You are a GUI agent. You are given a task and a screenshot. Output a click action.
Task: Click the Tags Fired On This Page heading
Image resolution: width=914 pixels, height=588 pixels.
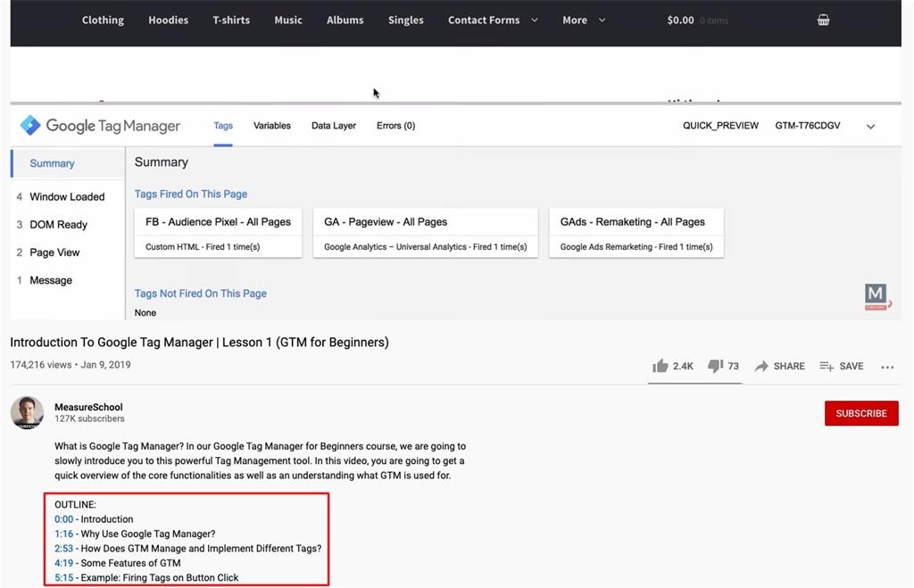191,194
